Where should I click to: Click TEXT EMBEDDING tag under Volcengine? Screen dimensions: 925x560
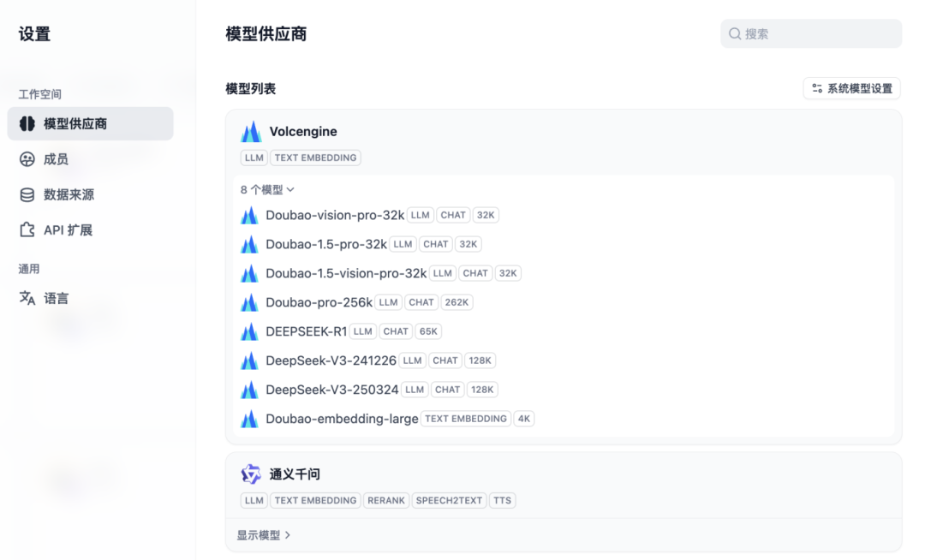click(315, 158)
